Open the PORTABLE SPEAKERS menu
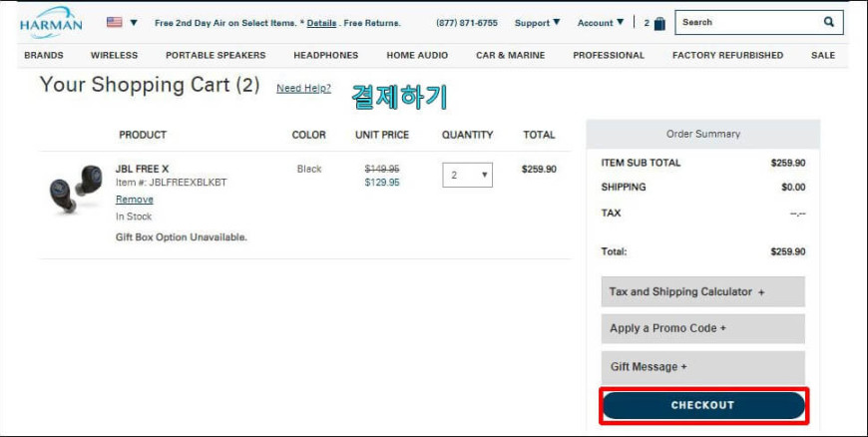Screen dimensions: 868x437 click(x=216, y=56)
